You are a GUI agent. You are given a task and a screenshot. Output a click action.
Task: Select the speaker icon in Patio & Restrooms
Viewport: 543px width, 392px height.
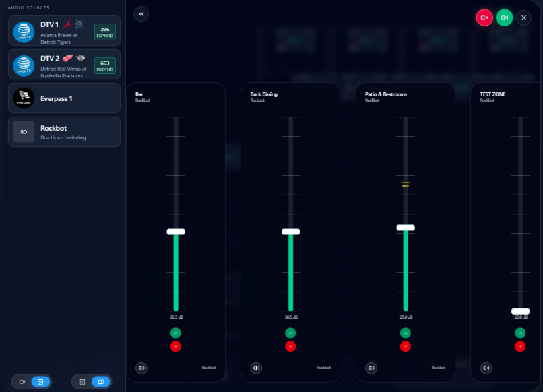coord(371,368)
